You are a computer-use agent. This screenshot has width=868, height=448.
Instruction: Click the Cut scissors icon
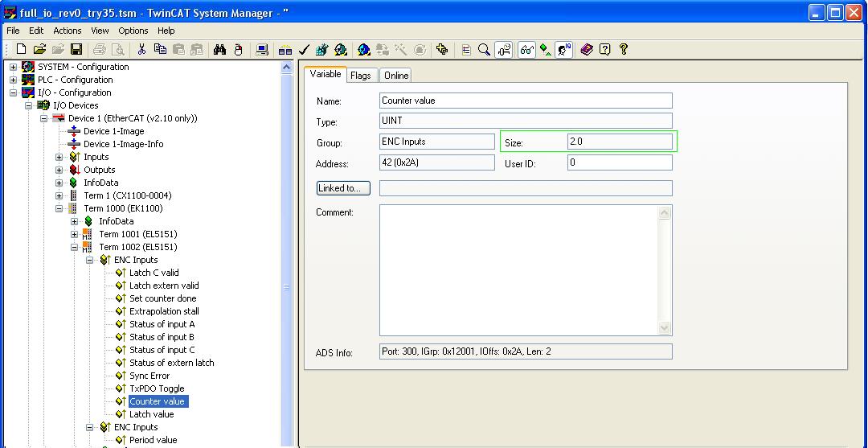pos(141,49)
